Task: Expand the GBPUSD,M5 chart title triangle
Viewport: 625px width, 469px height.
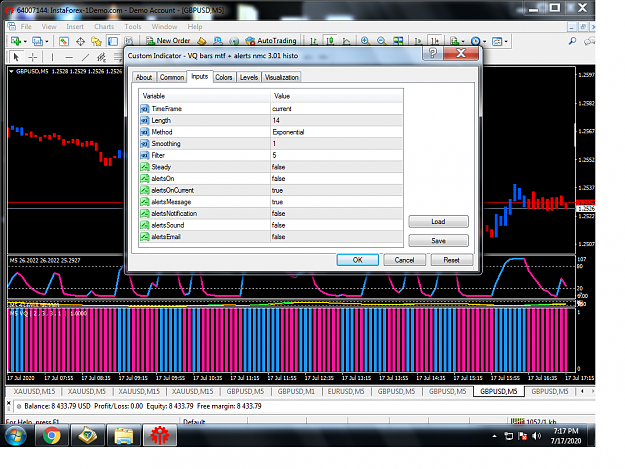Action: coord(12,71)
